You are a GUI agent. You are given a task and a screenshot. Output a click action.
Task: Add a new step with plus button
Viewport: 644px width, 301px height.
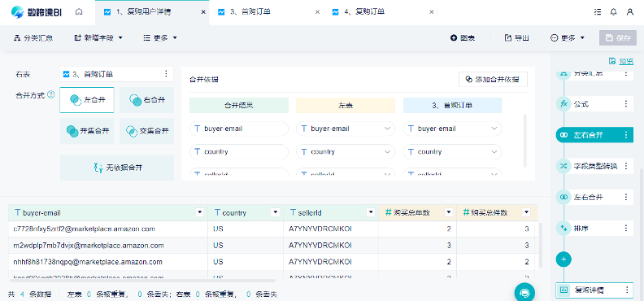point(563,260)
